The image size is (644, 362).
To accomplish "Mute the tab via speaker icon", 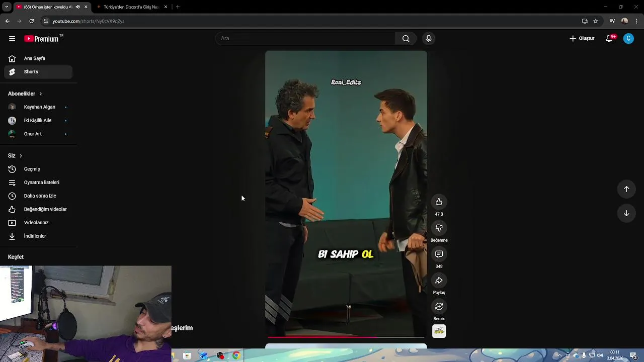I will click(77, 7).
